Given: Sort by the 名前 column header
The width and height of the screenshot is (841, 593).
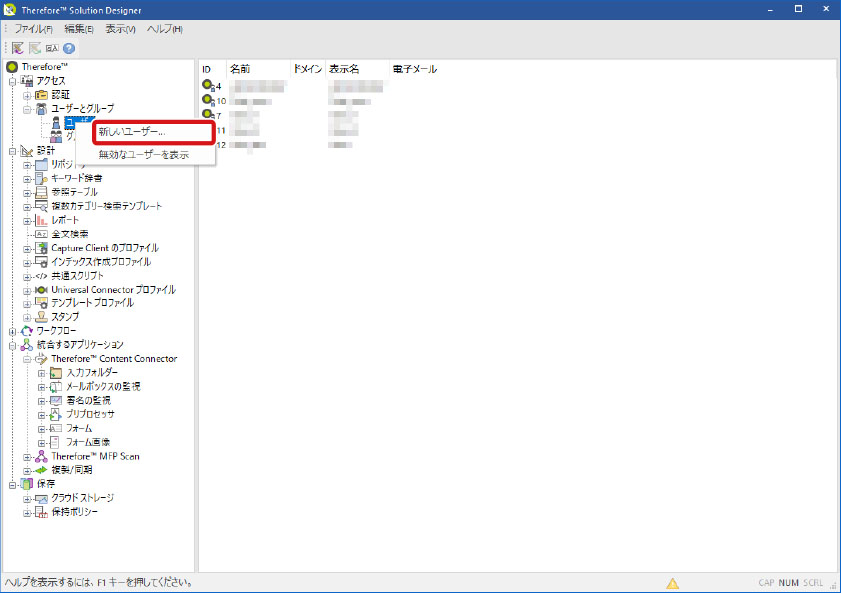Looking at the screenshot, I should (240, 69).
